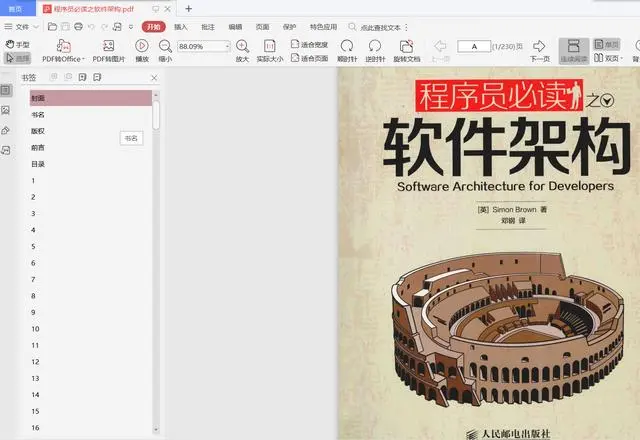Start slideshow with 播放 play icon
This screenshot has height=440, width=640.
[x=142, y=51]
